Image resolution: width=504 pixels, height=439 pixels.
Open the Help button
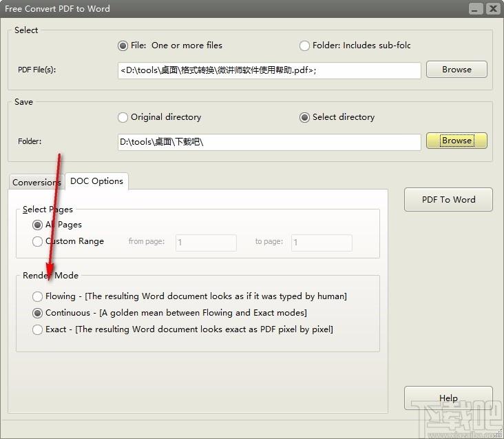click(x=448, y=398)
